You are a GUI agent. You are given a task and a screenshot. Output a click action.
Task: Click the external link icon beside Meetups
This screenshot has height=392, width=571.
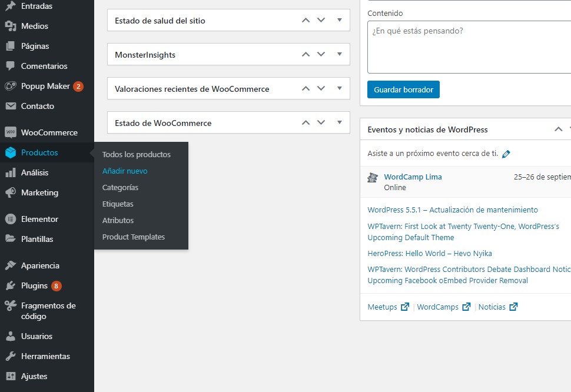tap(405, 307)
